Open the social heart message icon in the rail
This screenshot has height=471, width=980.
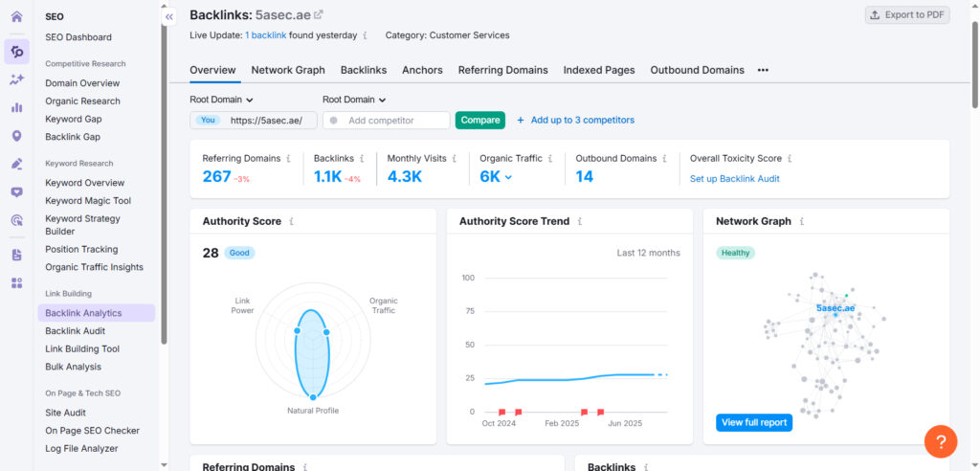(17, 192)
